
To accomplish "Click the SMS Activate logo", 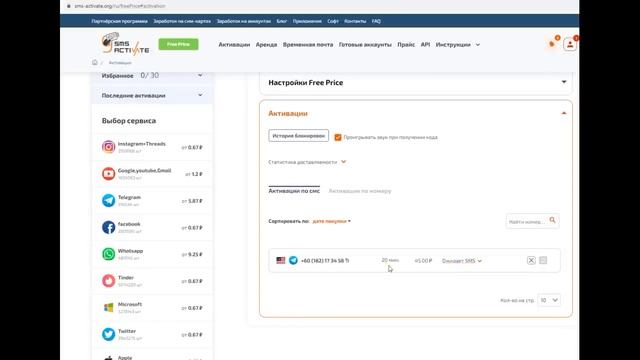I will tap(125, 43).
